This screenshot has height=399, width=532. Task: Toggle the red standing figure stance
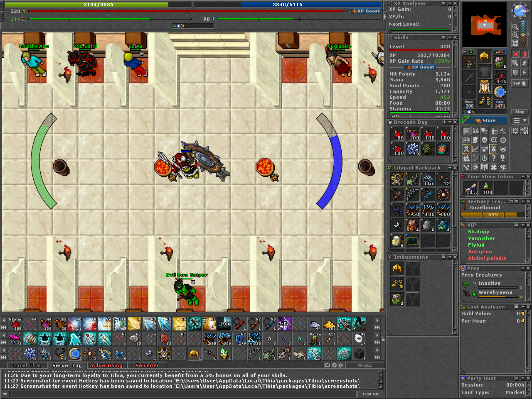(525, 54)
